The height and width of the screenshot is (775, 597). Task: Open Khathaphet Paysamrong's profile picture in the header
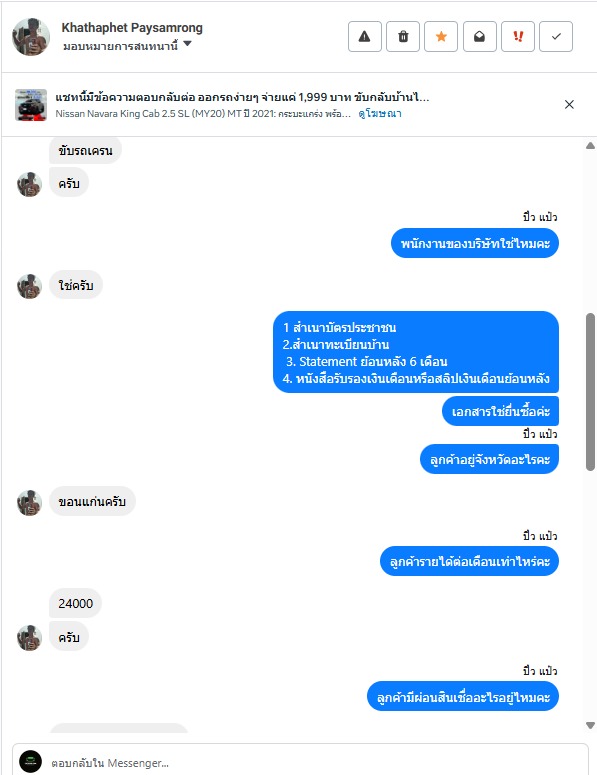coord(31,37)
